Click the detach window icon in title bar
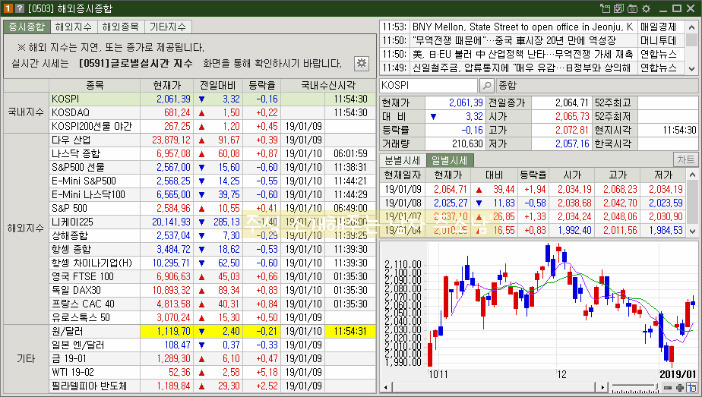 pos(605,9)
